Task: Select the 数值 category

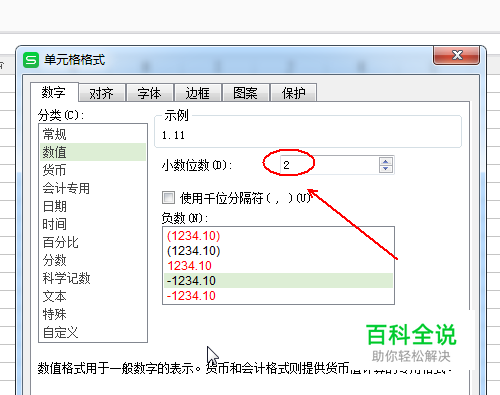Action: coord(93,152)
